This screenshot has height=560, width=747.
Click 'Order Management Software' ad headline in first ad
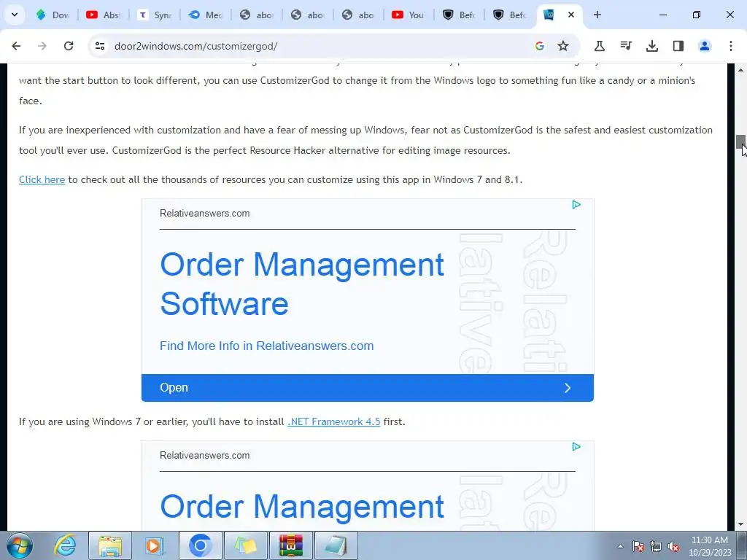pyautogui.click(x=302, y=284)
